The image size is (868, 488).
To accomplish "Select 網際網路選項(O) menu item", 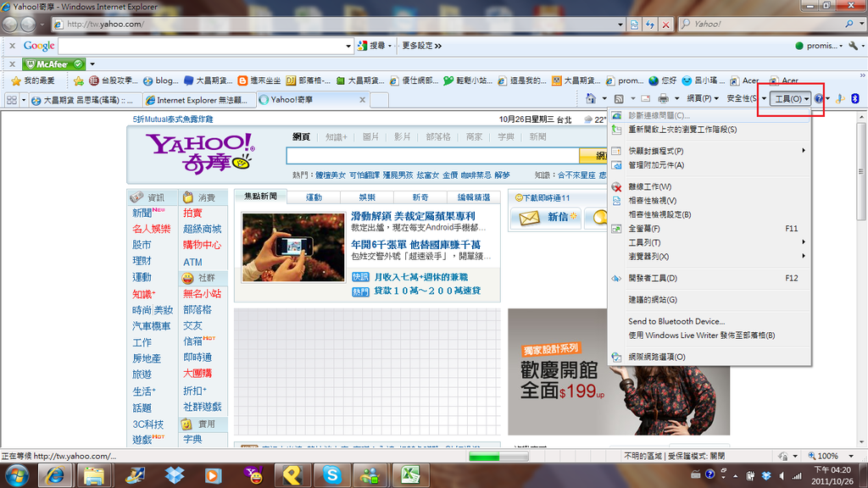I will pyautogui.click(x=709, y=357).
